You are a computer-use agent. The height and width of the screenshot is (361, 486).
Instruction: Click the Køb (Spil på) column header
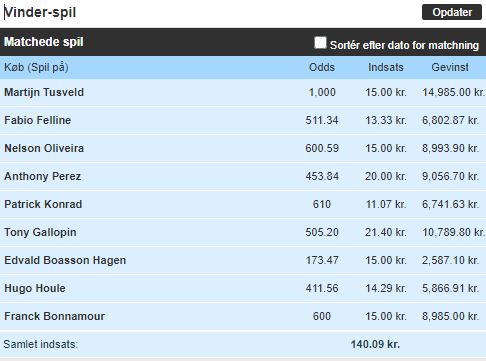(36, 67)
